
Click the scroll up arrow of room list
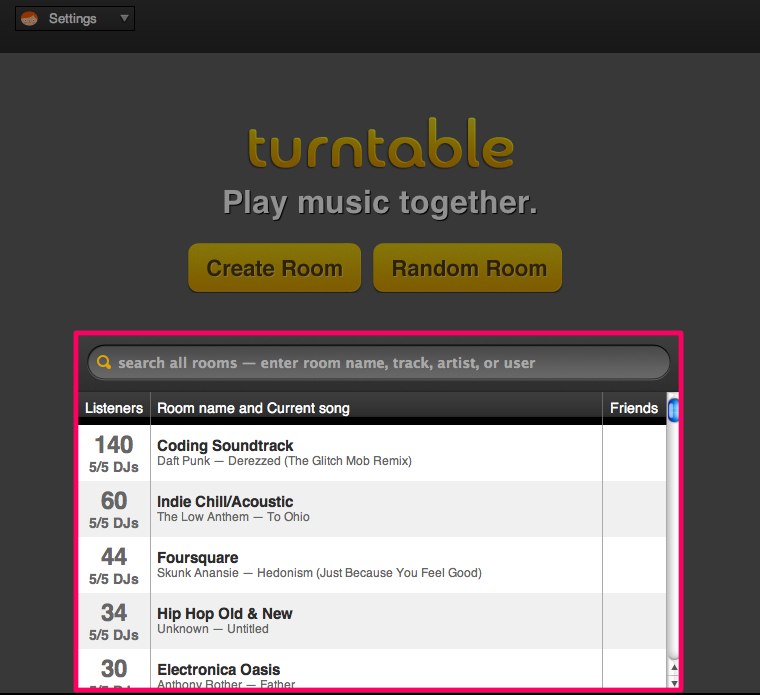[673, 668]
